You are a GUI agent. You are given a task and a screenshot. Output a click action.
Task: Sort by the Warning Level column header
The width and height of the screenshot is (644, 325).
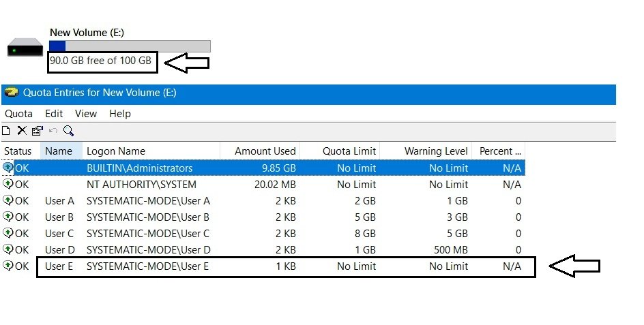coord(426,151)
